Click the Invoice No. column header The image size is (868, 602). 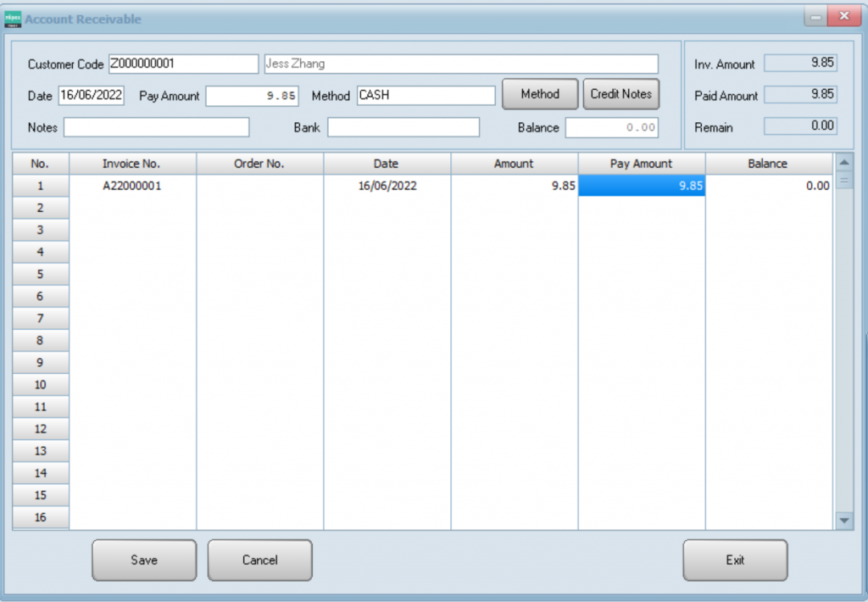coord(132,164)
